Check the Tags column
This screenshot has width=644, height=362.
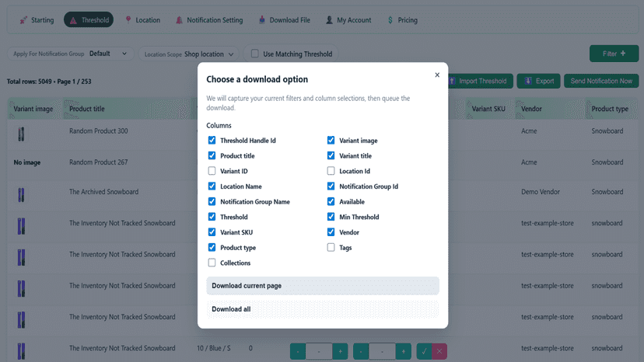(x=331, y=248)
